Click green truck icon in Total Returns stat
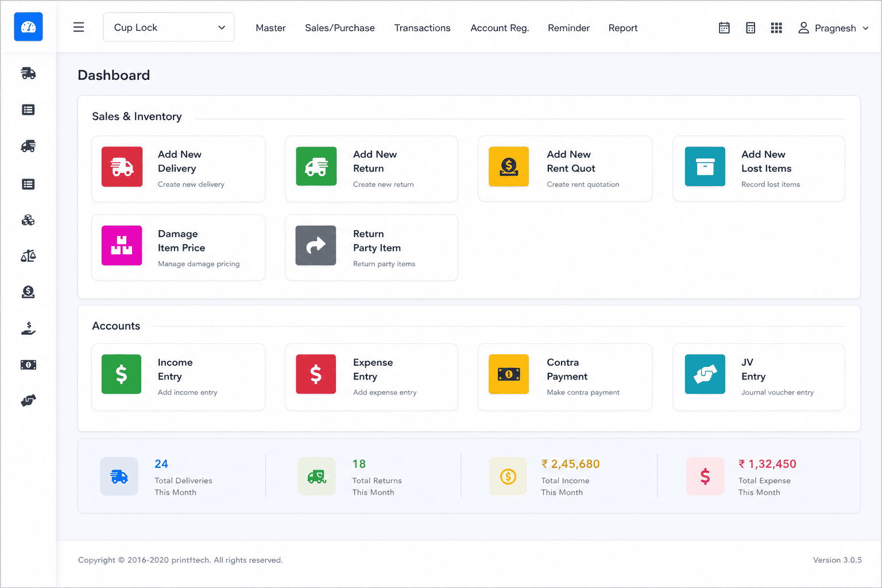Screen dimensions: 882x588 316,476
